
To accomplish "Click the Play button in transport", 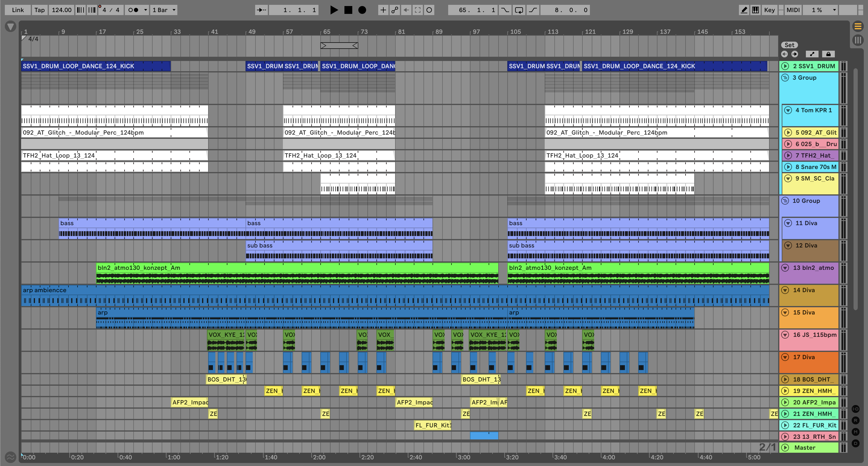I will pos(334,10).
